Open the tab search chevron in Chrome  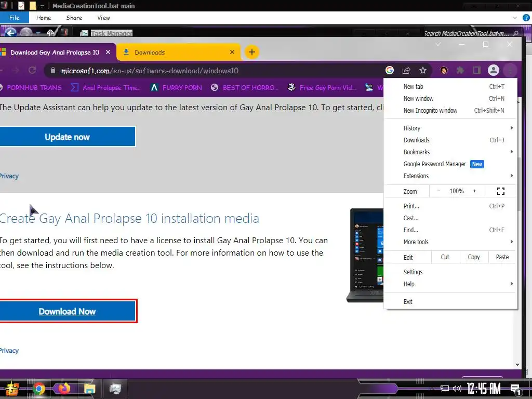pos(438,45)
